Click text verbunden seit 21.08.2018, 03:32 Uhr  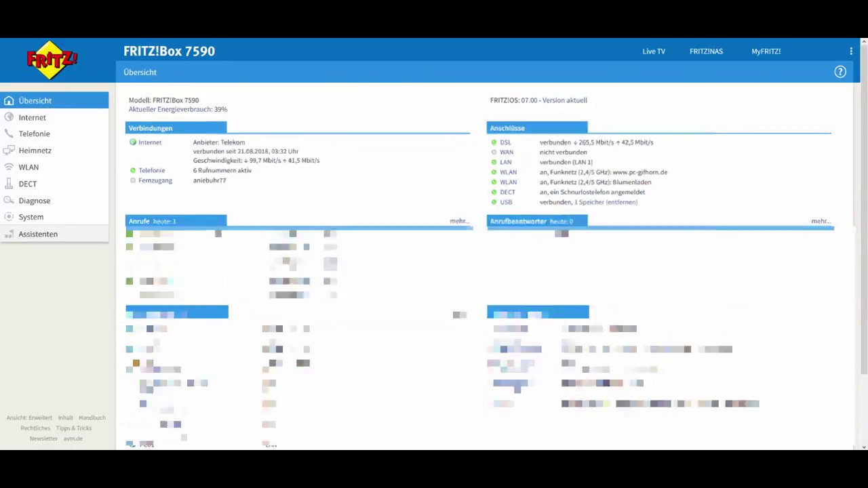pos(245,151)
